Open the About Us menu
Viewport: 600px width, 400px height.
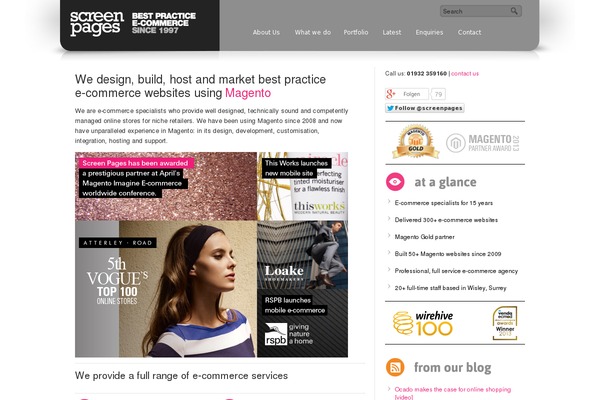coord(266,33)
